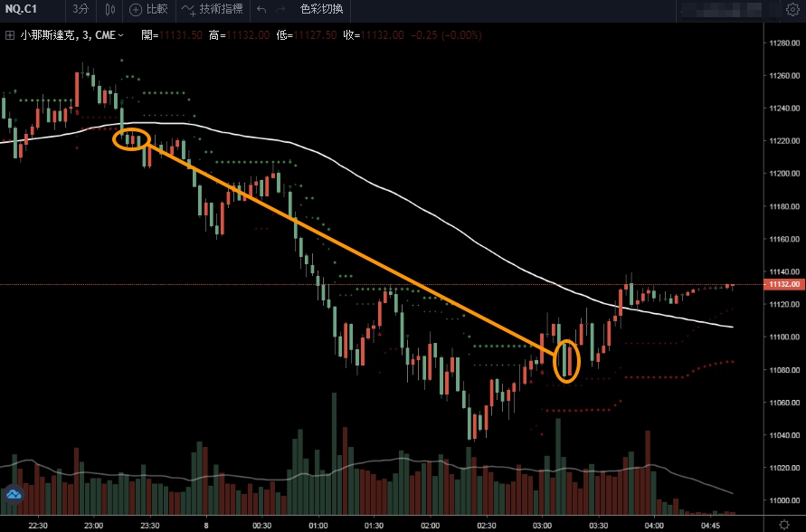Click the 11280.00 price axis label
The height and width of the screenshot is (532, 806).
784,43
